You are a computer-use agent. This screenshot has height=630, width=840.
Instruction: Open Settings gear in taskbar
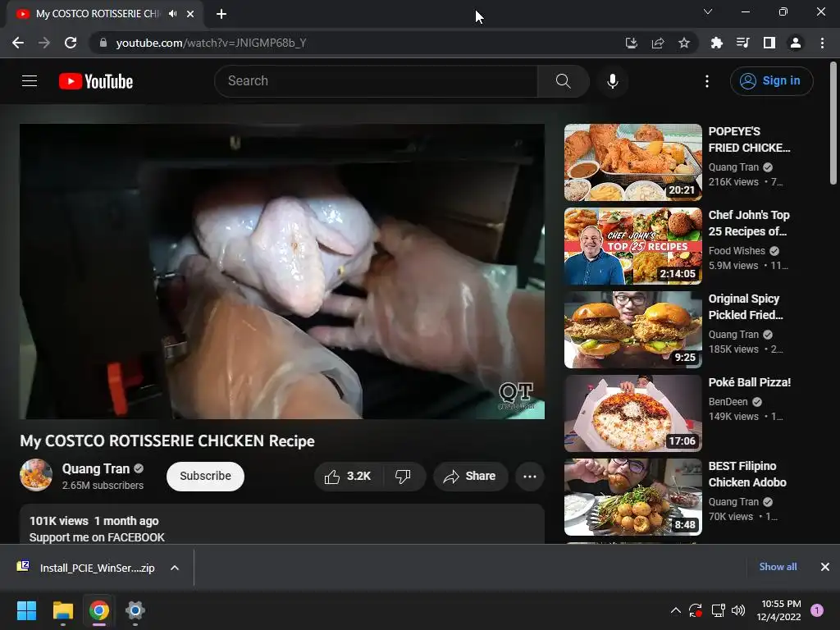135,610
